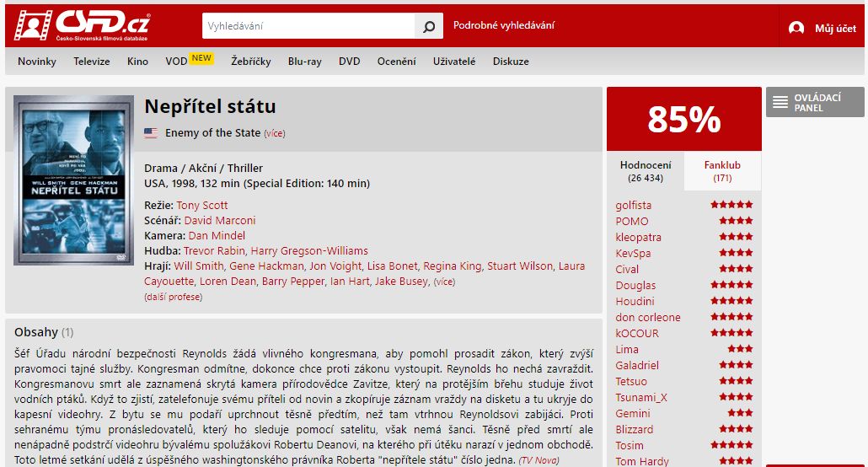
Task: Open Podrobné vyhledávání
Action: click(x=504, y=25)
